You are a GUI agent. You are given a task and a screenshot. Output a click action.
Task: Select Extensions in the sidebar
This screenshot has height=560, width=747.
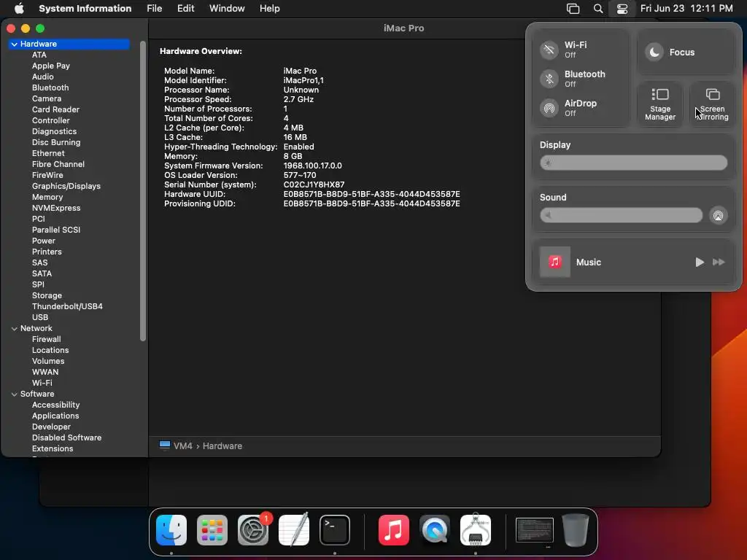[x=53, y=449]
